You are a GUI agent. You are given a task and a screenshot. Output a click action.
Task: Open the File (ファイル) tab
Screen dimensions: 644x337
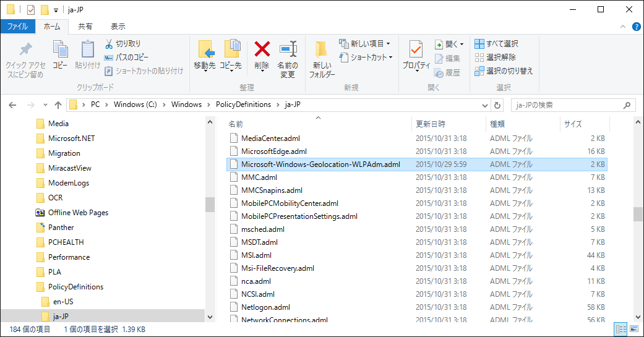pos(17,27)
